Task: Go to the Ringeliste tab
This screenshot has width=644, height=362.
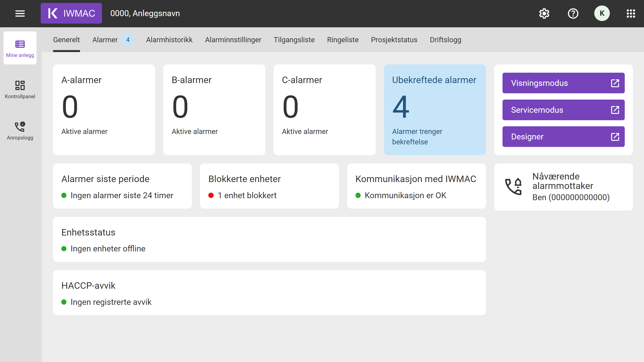Action: click(343, 40)
